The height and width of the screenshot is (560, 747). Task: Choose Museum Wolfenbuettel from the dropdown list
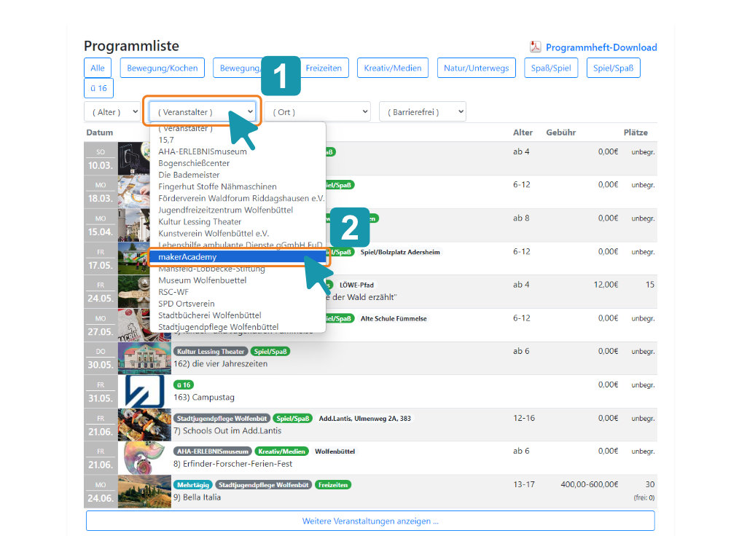203,280
